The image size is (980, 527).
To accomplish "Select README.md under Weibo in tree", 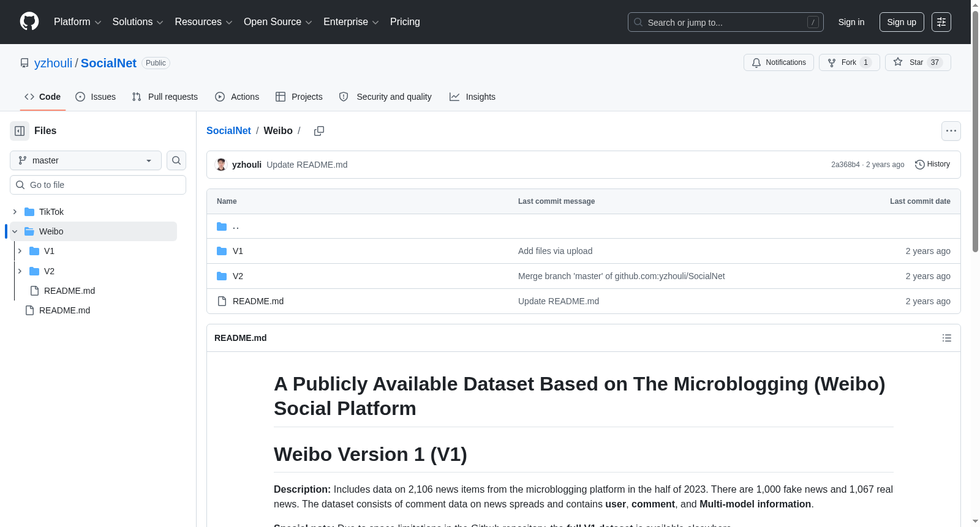I will [x=69, y=291].
